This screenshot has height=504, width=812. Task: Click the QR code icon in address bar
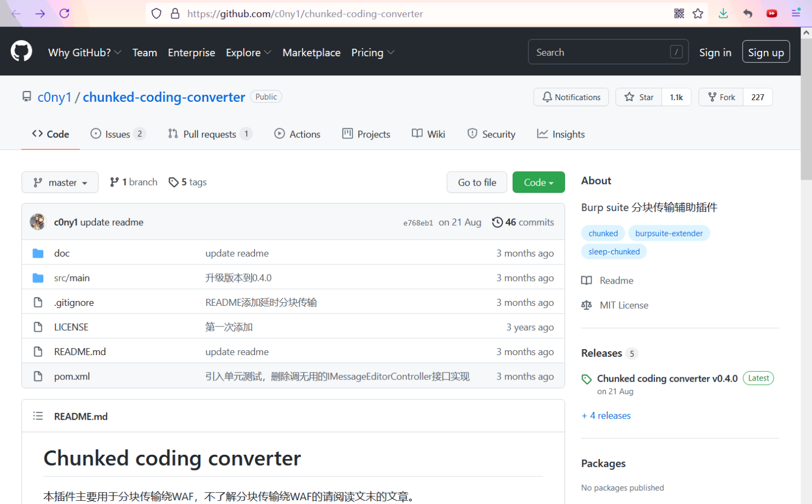[679, 14]
